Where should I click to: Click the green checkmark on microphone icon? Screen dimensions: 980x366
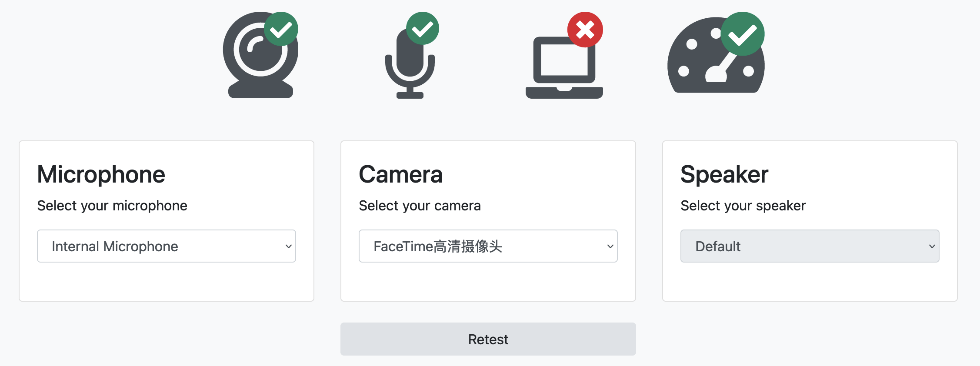pyautogui.click(x=422, y=29)
